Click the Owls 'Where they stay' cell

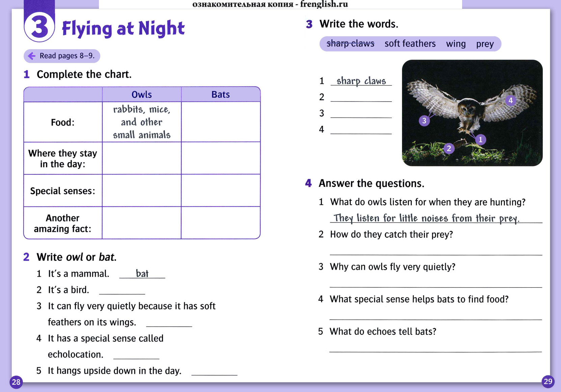(x=142, y=158)
